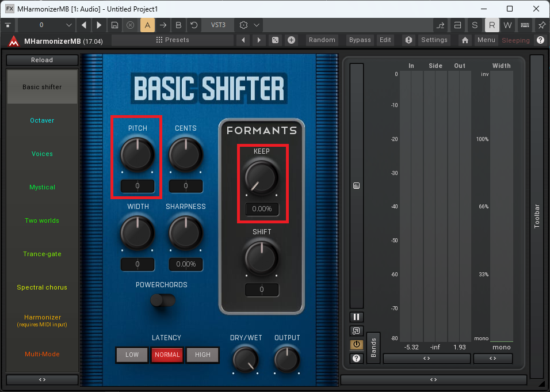
Task: Click the Formants Shift value field
Action: (262, 290)
